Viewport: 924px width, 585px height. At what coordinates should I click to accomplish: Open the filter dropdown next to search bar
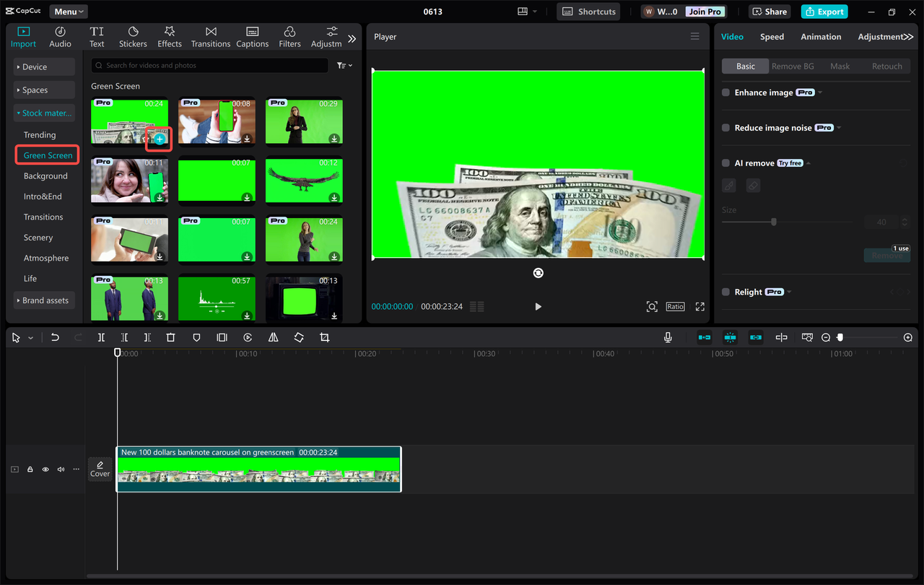[x=344, y=65]
